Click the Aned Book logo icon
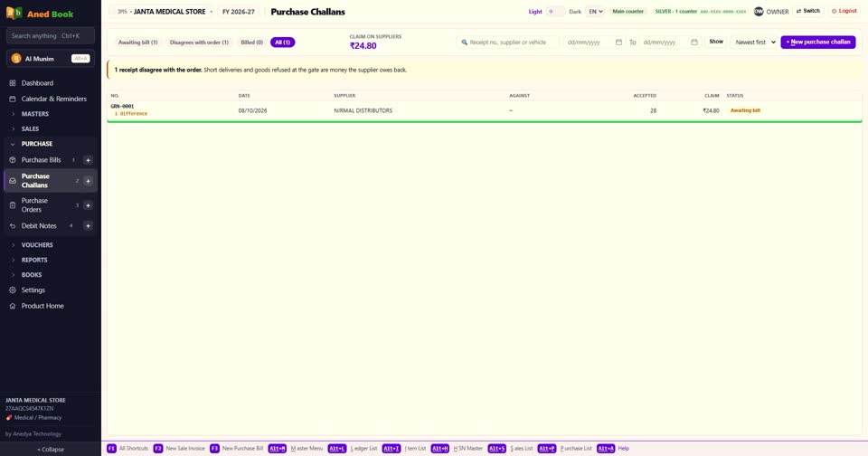The image size is (868, 456). tap(14, 13)
